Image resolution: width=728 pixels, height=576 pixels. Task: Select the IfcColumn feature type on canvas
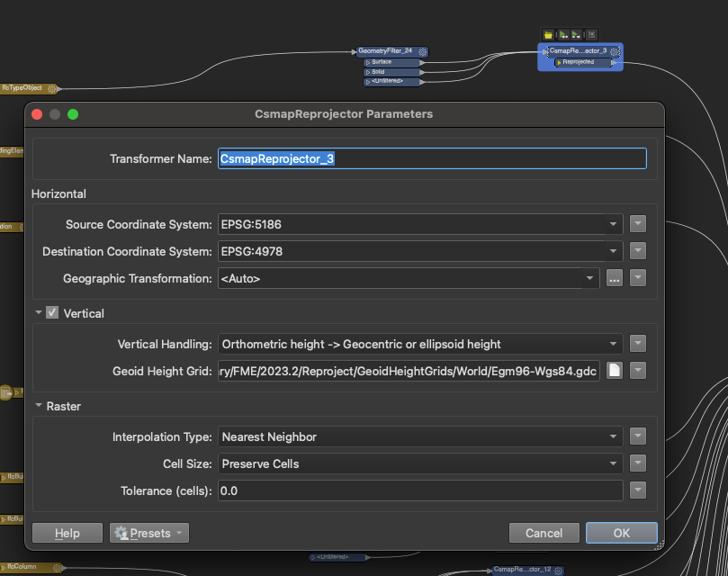pyautogui.click(x=31, y=567)
